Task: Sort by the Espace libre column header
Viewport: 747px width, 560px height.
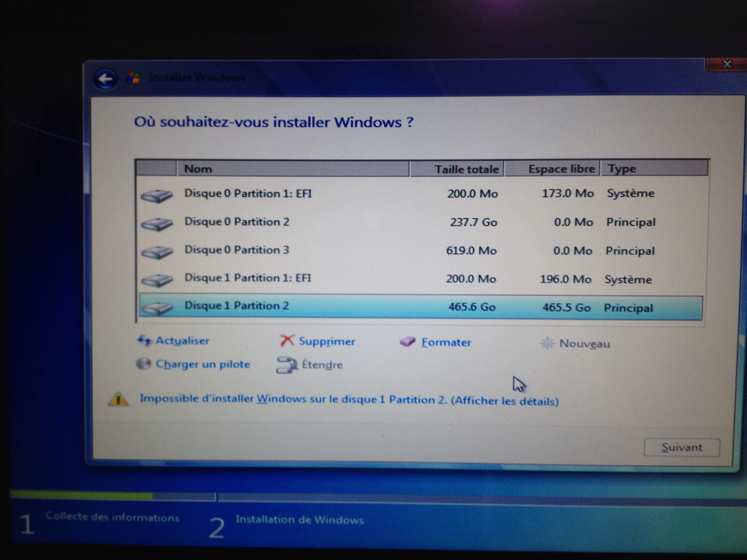Action: 552,169
